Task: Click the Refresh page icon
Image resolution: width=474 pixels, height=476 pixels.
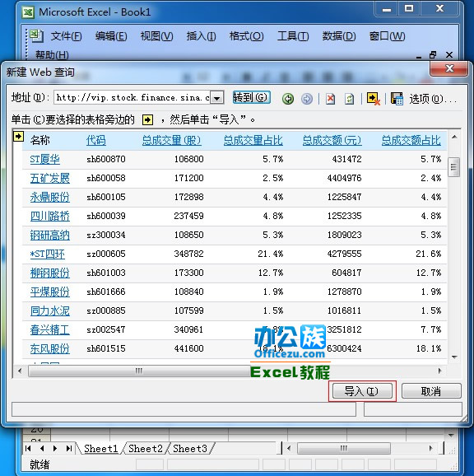Action: tap(349, 99)
